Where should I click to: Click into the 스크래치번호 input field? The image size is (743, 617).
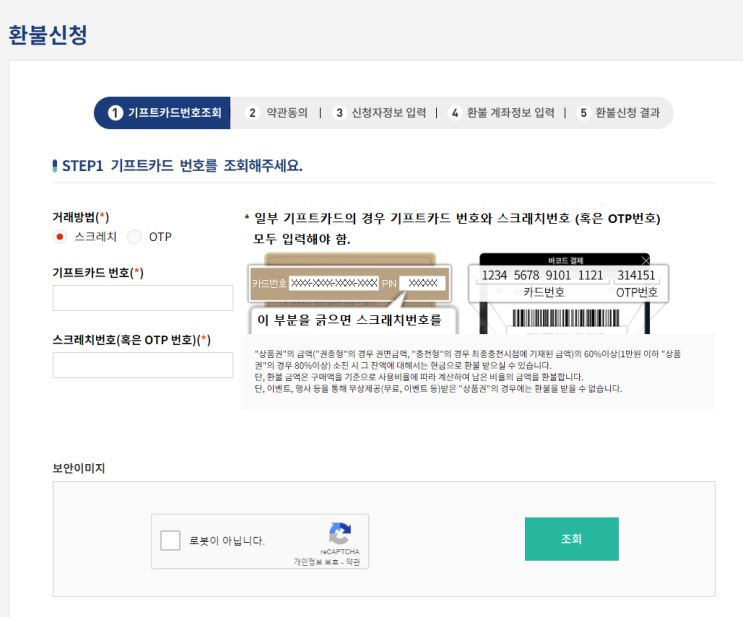coord(142,365)
